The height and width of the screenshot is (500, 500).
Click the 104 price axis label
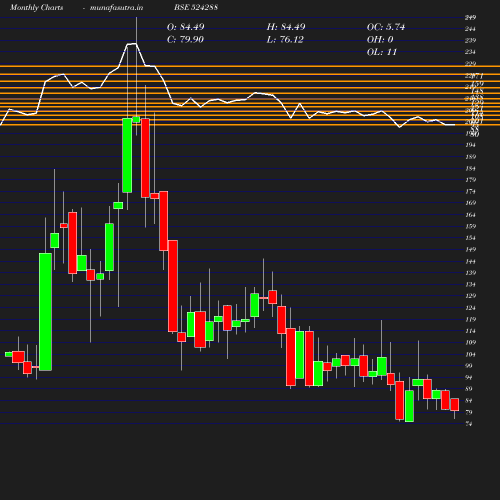pos(470,354)
